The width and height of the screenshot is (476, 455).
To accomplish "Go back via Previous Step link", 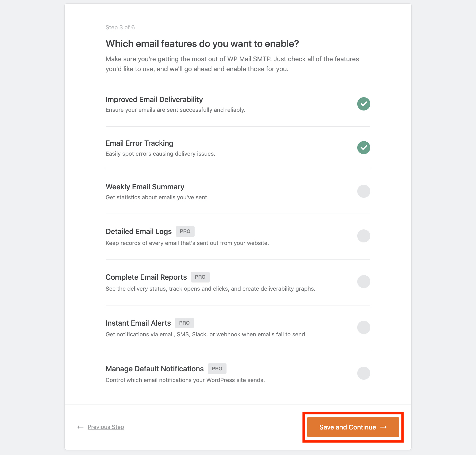I will coord(106,427).
